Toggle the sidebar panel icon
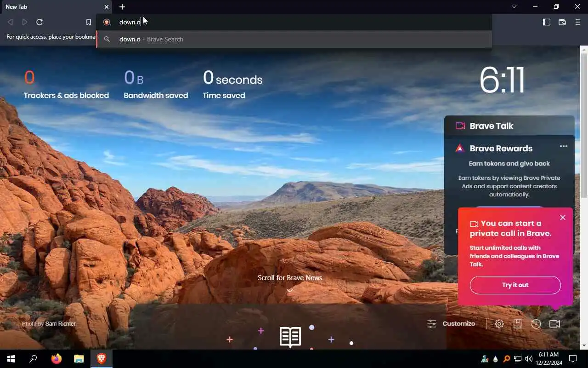This screenshot has width=588, height=368. click(x=547, y=22)
